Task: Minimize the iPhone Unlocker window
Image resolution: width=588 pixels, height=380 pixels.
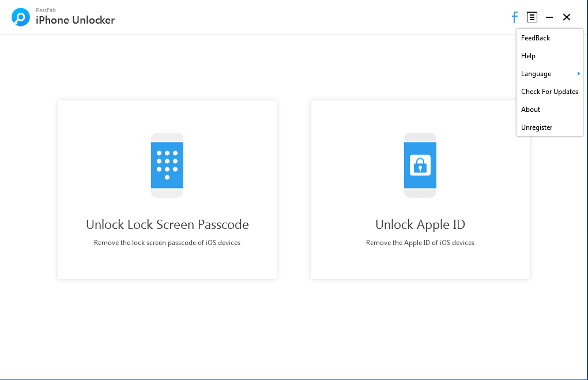Action: point(549,17)
